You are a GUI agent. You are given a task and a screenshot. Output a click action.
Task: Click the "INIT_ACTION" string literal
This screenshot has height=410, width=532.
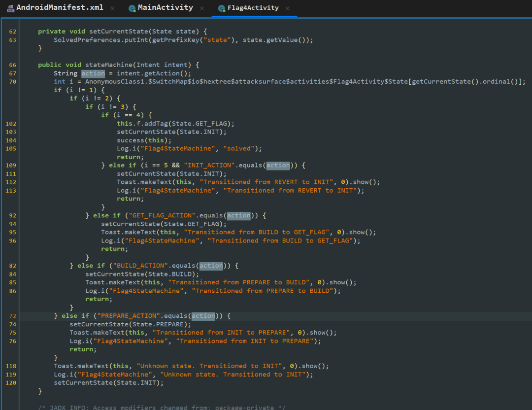point(209,165)
